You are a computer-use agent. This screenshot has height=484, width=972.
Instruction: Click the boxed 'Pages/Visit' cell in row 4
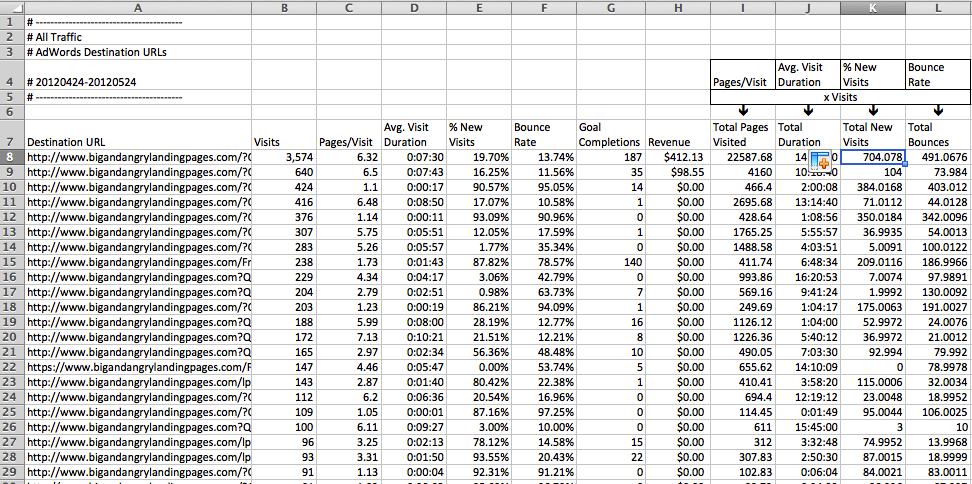743,75
